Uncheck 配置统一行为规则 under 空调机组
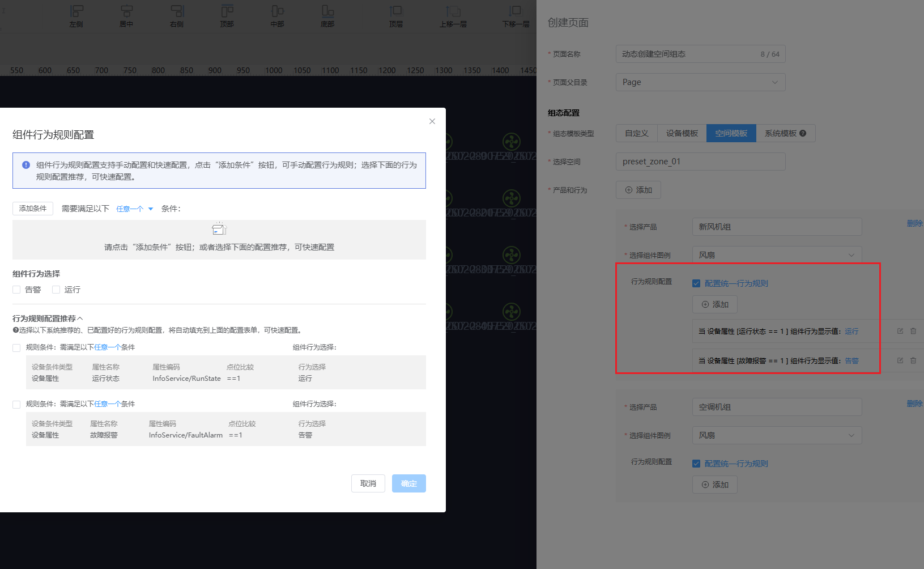This screenshot has width=924, height=569. pos(696,464)
